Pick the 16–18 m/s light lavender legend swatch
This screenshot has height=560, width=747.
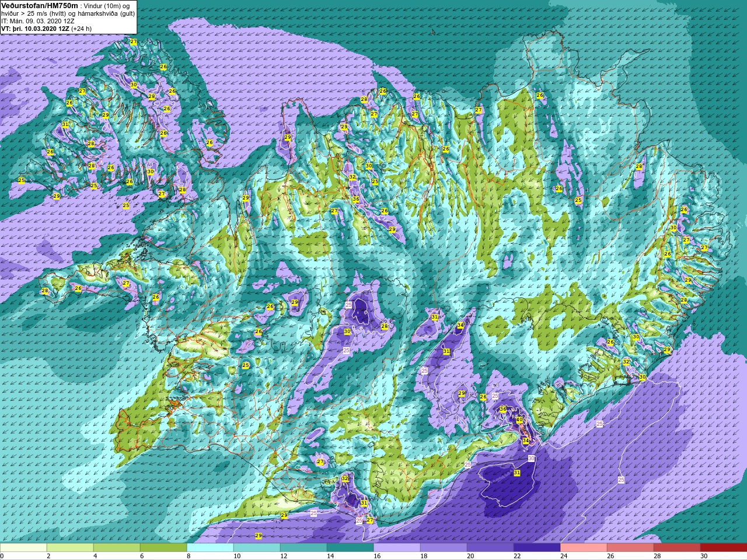397,547
